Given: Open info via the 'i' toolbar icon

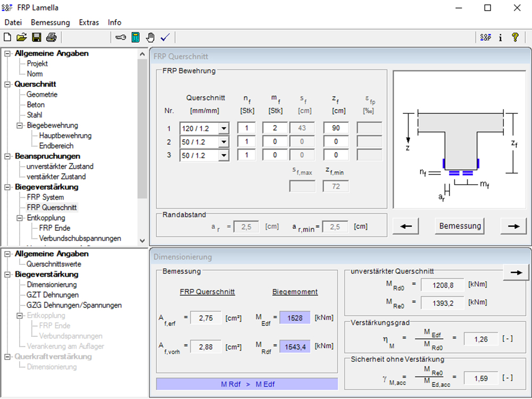Looking at the screenshot, I should pyautogui.click(x=501, y=37).
